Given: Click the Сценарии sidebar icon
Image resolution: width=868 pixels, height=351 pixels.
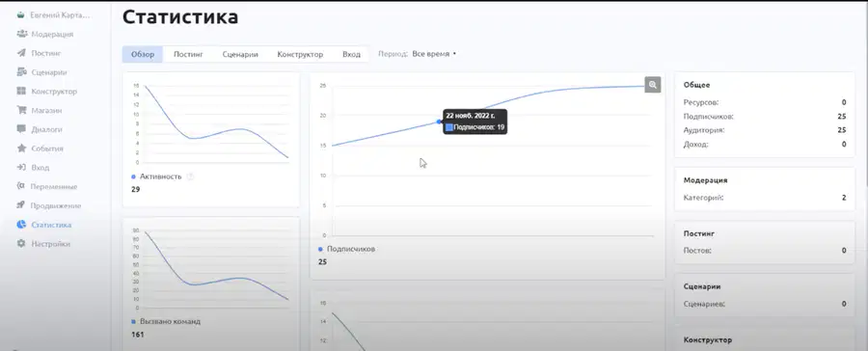Looking at the screenshot, I should tap(21, 72).
